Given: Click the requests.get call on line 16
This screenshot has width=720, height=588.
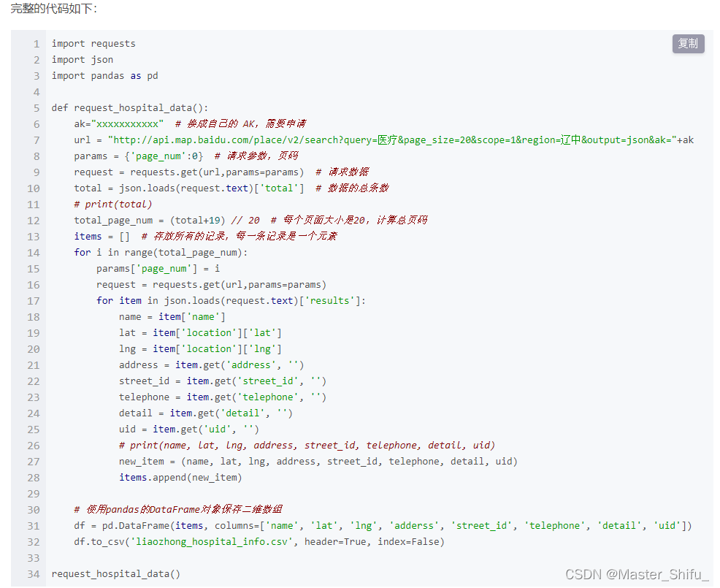Looking at the screenshot, I should 211,285.
